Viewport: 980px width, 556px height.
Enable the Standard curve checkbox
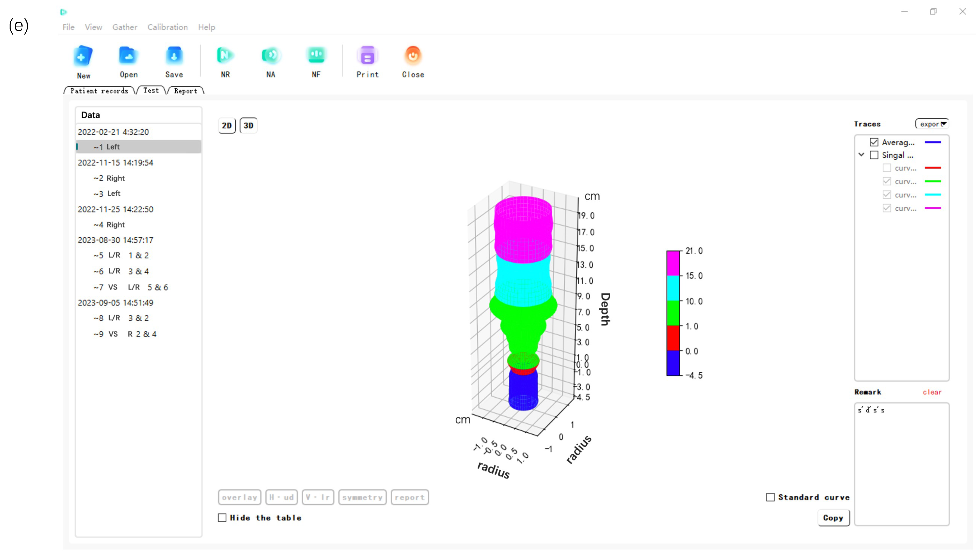click(x=770, y=497)
